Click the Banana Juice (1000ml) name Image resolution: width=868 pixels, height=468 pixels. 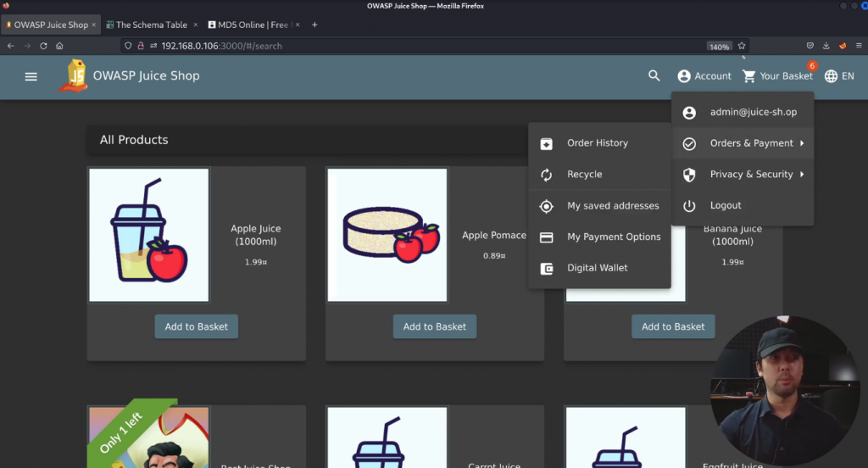(x=732, y=235)
